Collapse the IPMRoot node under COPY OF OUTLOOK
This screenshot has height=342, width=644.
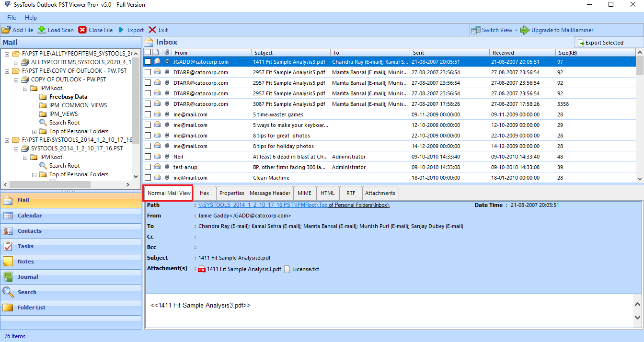pyautogui.click(x=25, y=88)
